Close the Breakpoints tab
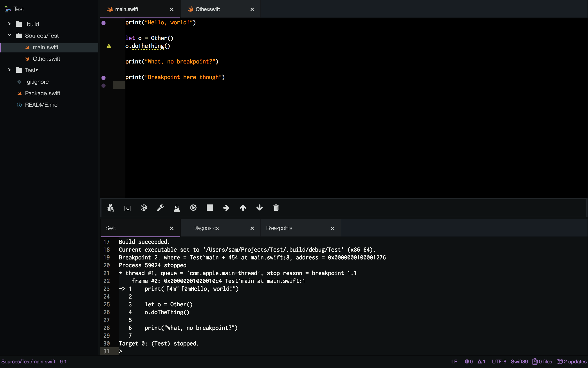This screenshot has width=588, height=368. (x=332, y=228)
